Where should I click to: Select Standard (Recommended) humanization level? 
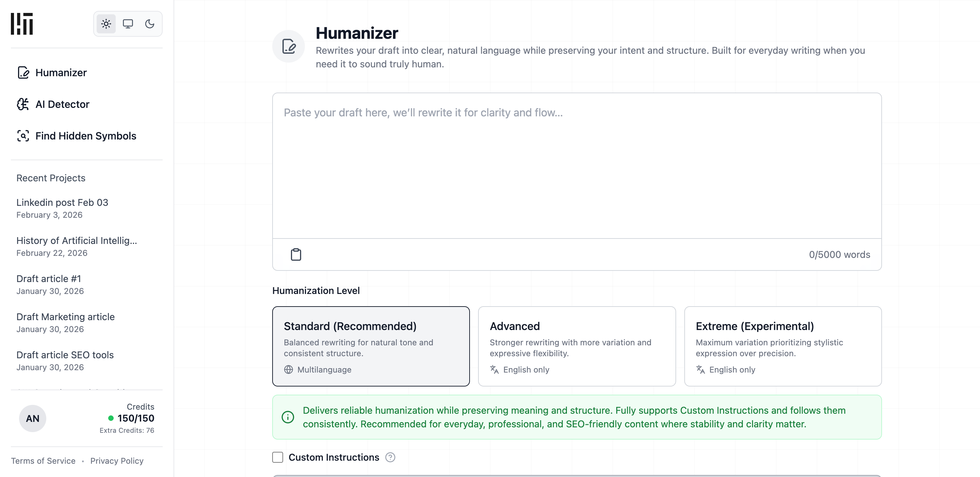371,346
